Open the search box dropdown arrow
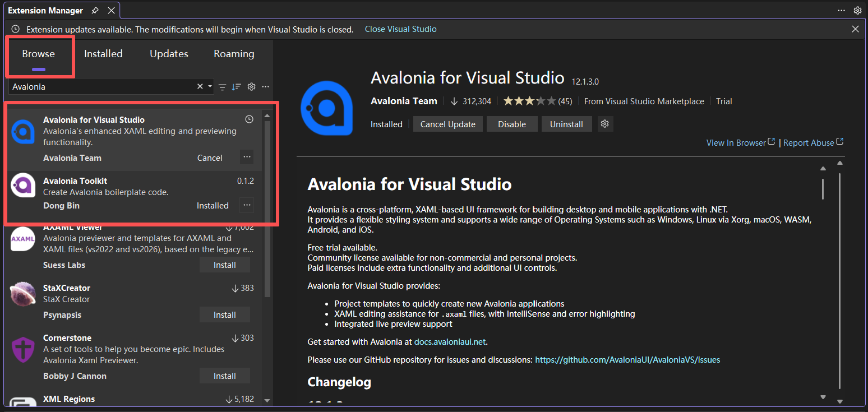This screenshot has width=868, height=412. pos(210,87)
